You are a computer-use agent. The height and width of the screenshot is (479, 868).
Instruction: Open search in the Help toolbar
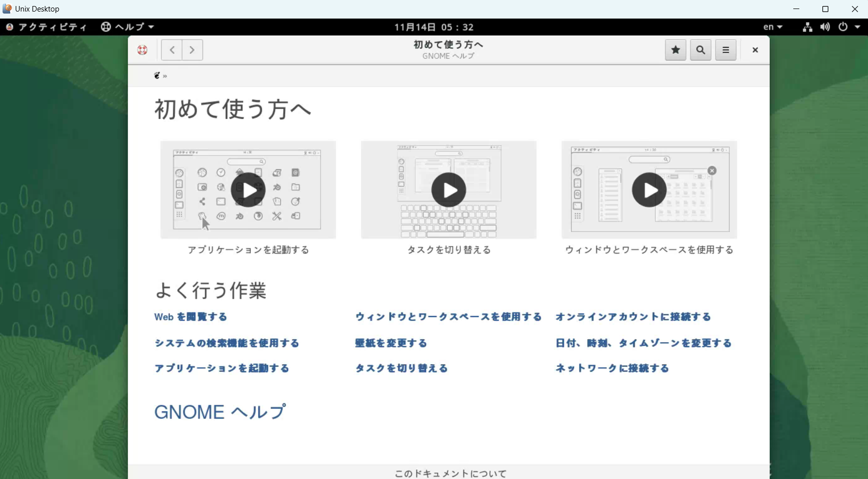[700, 50]
